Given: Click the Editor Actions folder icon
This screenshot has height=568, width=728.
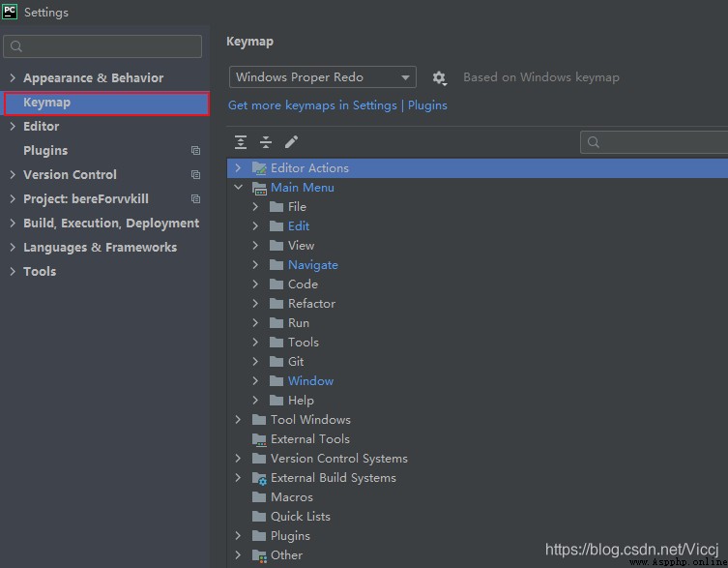Looking at the screenshot, I should pyautogui.click(x=259, y=168).
